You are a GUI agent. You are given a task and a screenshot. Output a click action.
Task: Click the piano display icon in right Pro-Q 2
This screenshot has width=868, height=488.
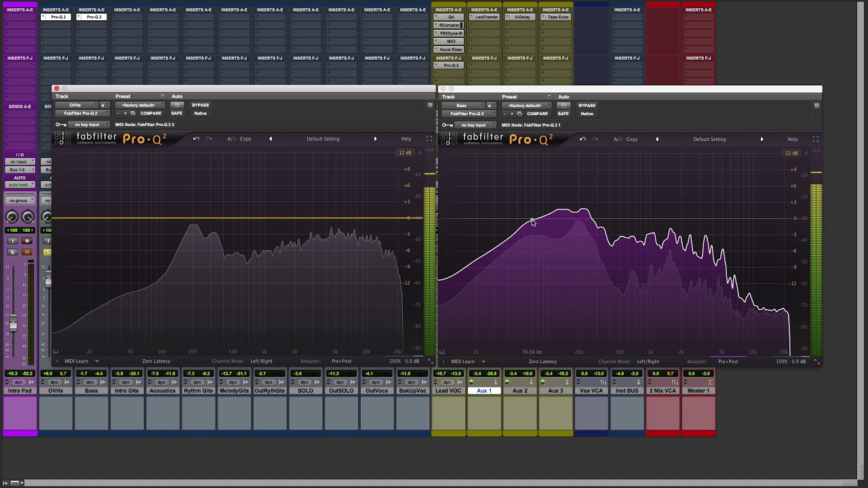point(442,352)
